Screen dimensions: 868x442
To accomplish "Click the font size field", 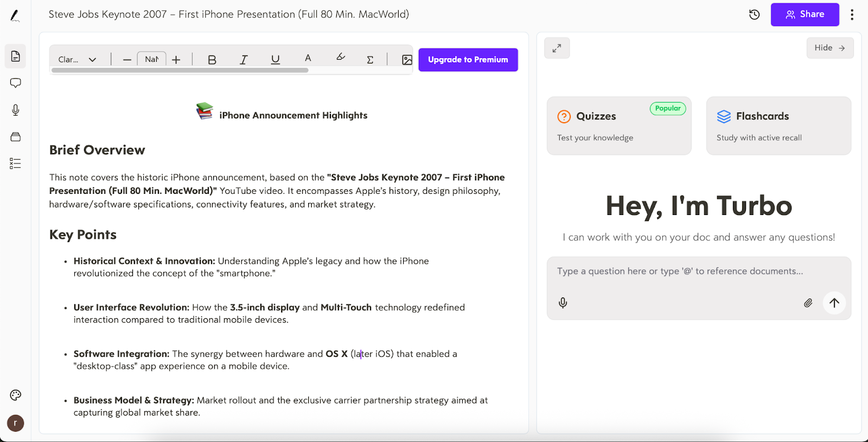I will click(x=151, y=59).
